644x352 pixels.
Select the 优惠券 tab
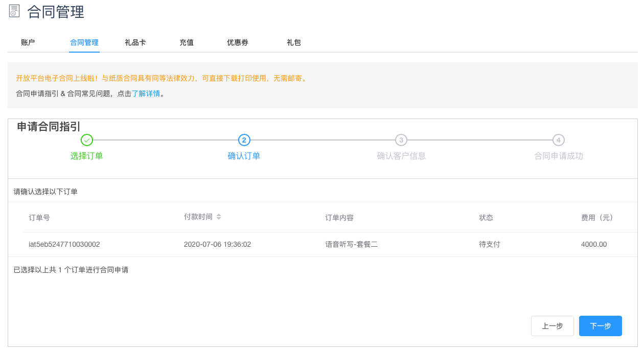[238, 42]
